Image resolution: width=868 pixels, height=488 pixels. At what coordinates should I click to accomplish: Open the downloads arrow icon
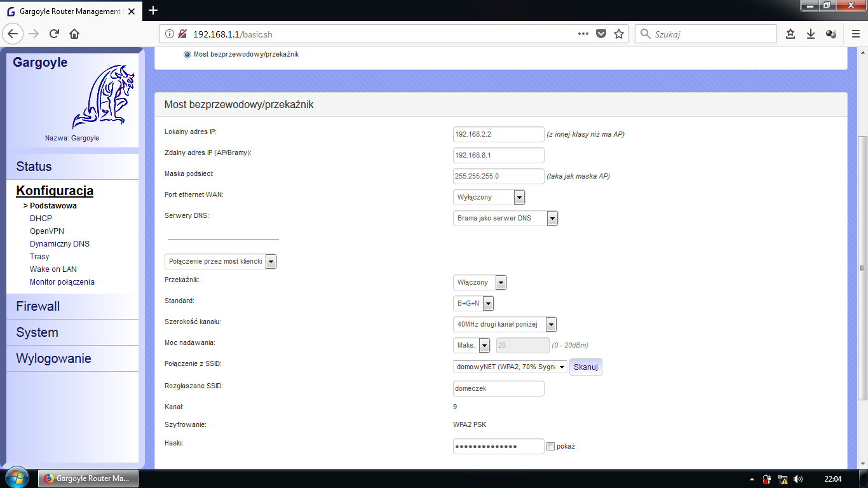[811, 34]
